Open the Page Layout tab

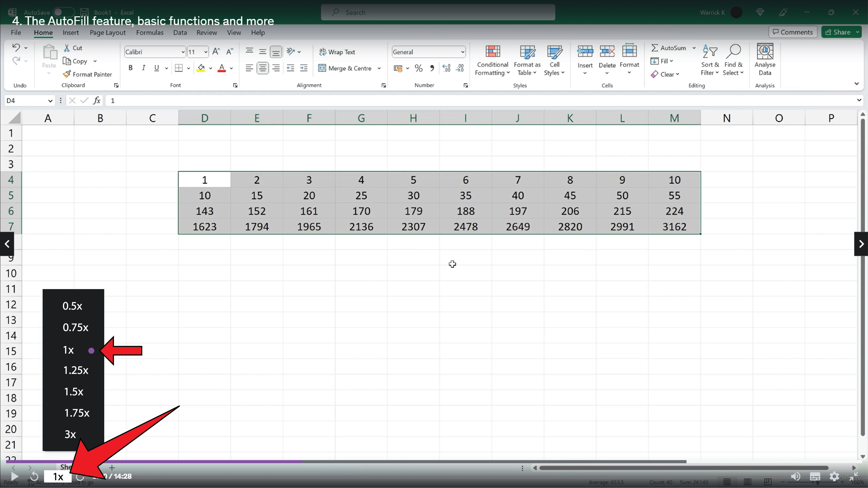107,32
